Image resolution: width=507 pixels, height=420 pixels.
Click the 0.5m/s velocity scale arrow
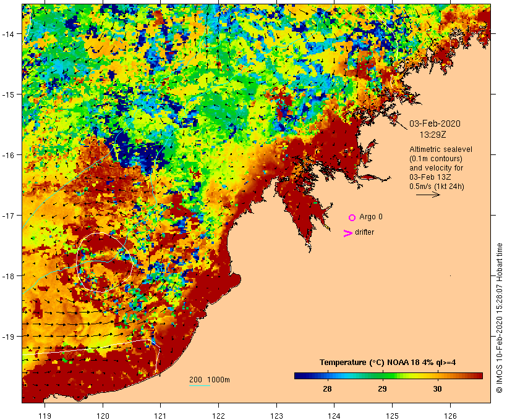coord(428,195)
